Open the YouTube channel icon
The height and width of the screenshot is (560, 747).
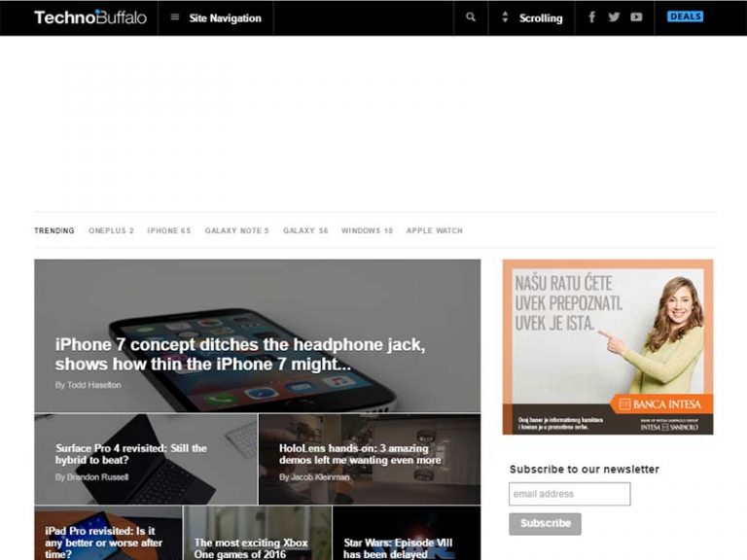pos(636,17)
